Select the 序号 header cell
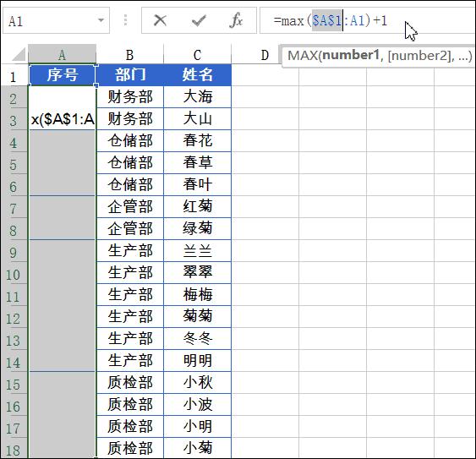 point(63,74)
